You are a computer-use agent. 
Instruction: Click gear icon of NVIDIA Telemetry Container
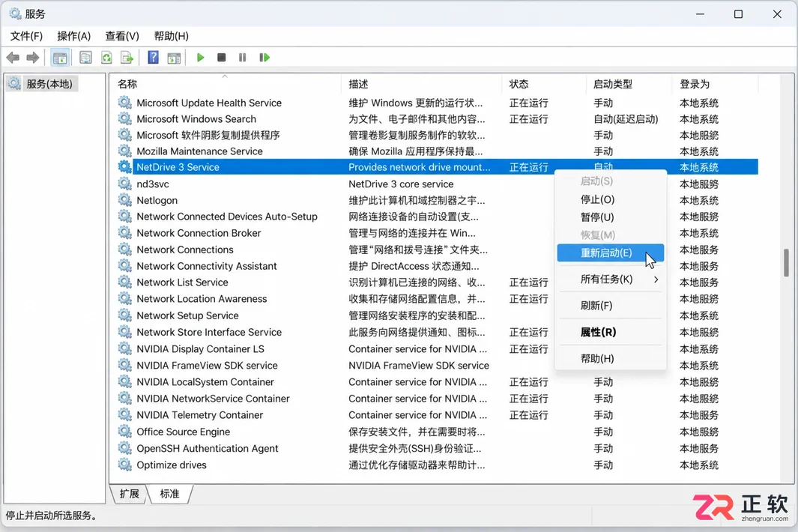coord(124,414)
